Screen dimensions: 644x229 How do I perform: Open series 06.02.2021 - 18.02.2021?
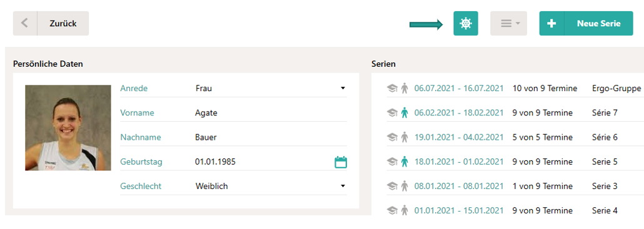coord(459,113)
